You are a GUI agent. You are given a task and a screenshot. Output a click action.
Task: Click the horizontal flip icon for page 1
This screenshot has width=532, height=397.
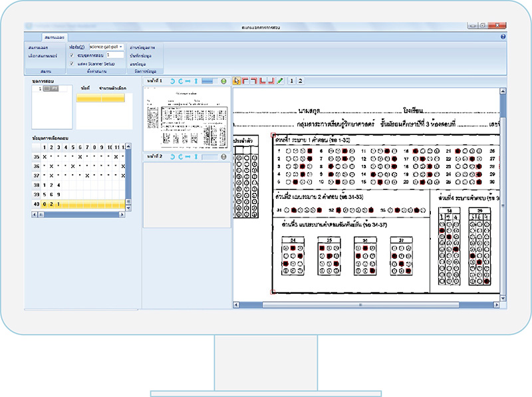(x=188, y=81)
